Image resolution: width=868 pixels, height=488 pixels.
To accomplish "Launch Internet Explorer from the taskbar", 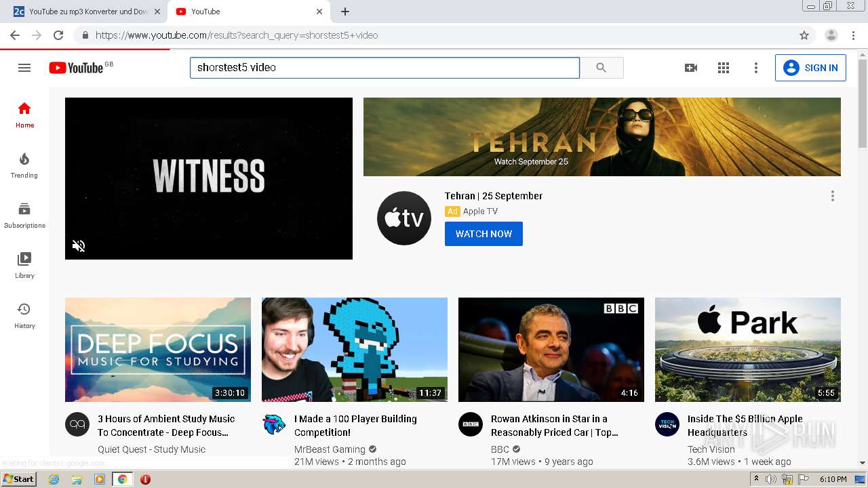I will [54, 479].
